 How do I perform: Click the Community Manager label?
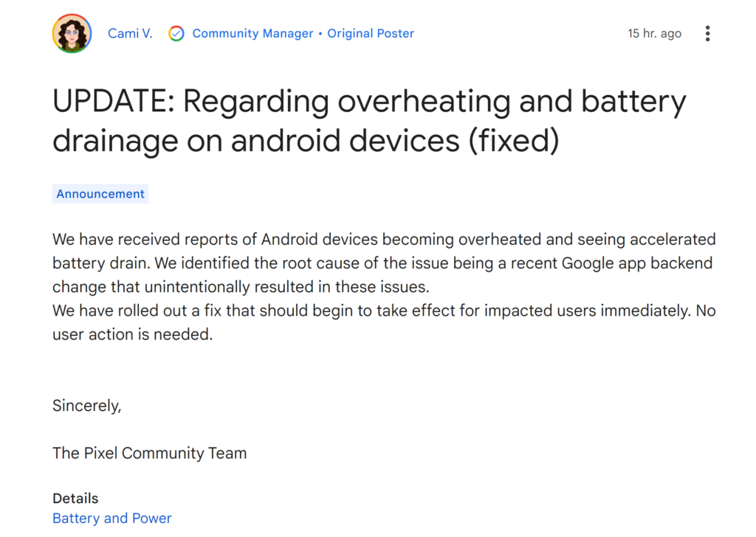pyautogui.click(x=252, y=33)
